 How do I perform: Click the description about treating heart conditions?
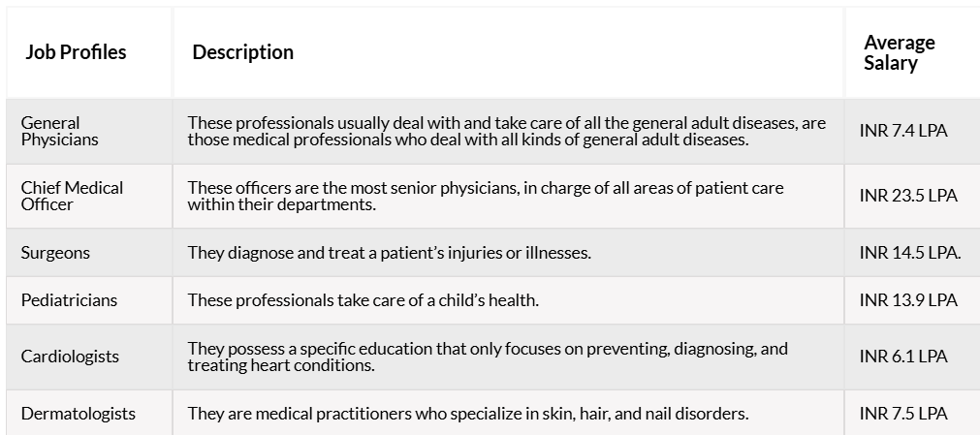488,357
